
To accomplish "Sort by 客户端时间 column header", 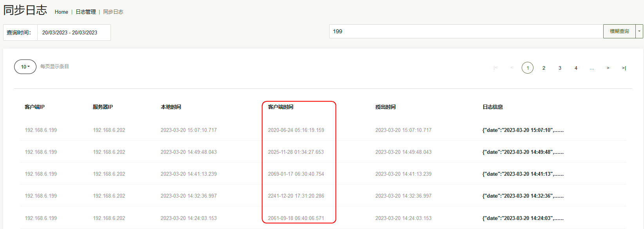I will tap(281, 107).
